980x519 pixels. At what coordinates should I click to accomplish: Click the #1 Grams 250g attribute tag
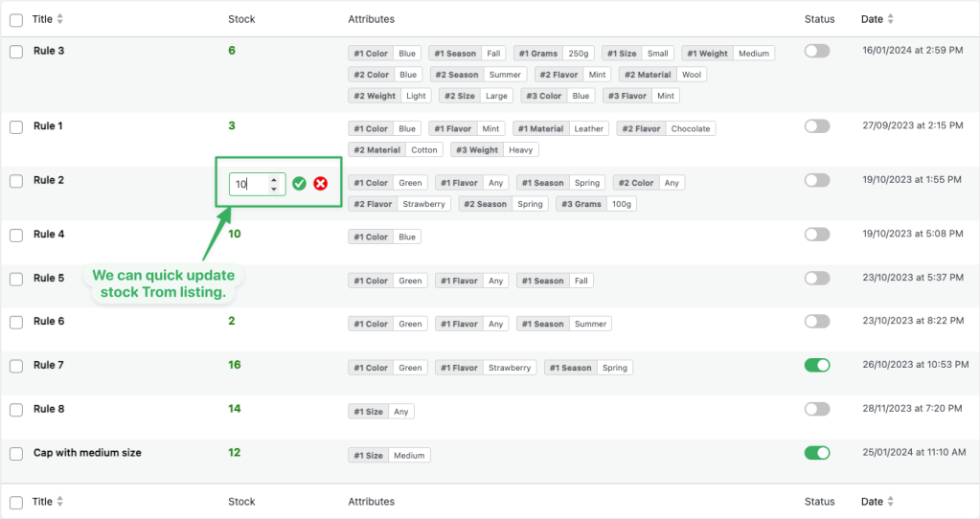coord(554,54)
